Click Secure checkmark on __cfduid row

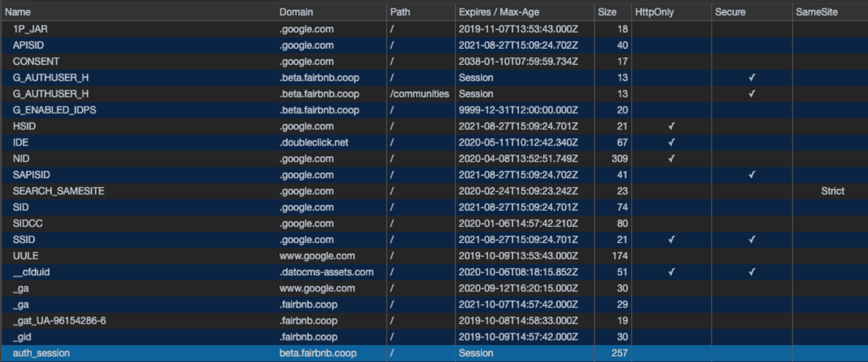752,272
